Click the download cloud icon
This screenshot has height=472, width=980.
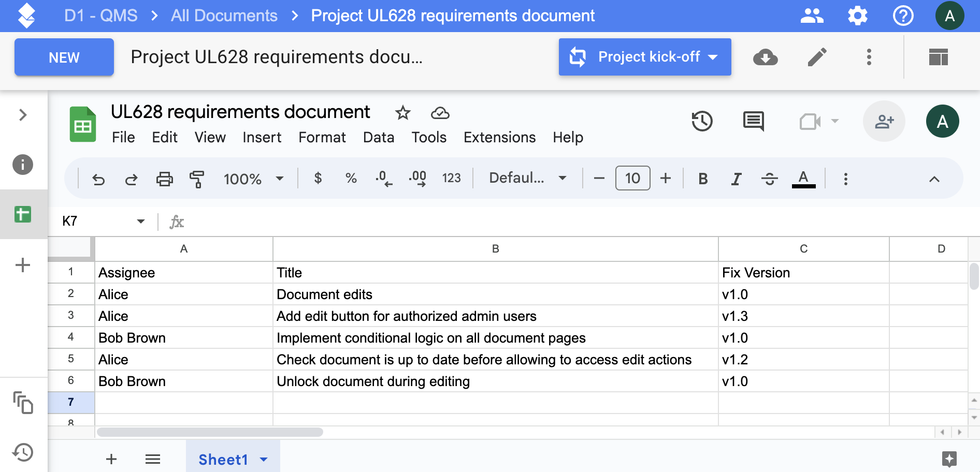pyautogui.click(x=765, y=57)
